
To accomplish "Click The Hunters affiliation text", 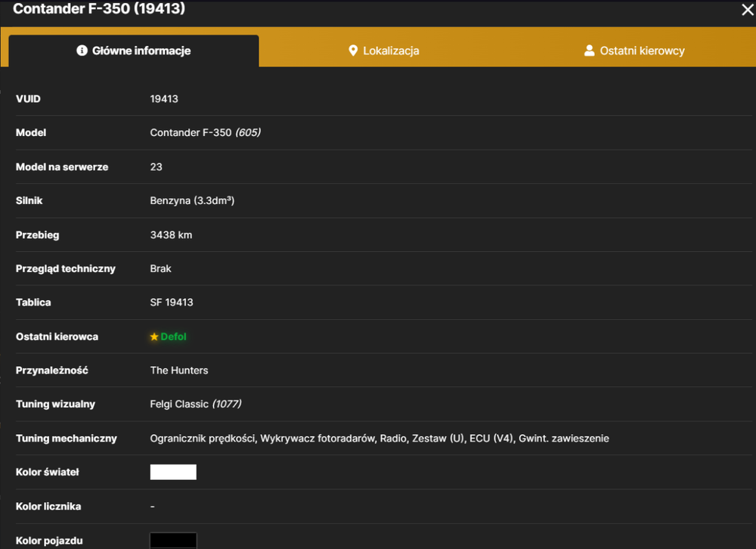I will pos(179,371).
